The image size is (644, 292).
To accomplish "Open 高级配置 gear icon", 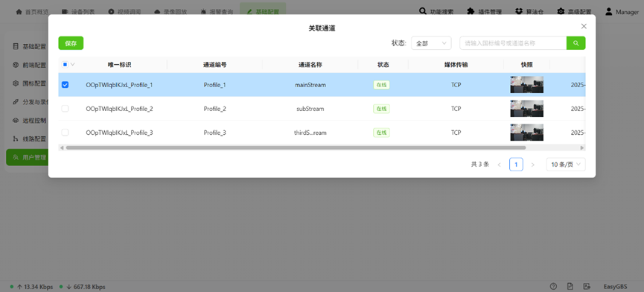I will tap(561, 11).
